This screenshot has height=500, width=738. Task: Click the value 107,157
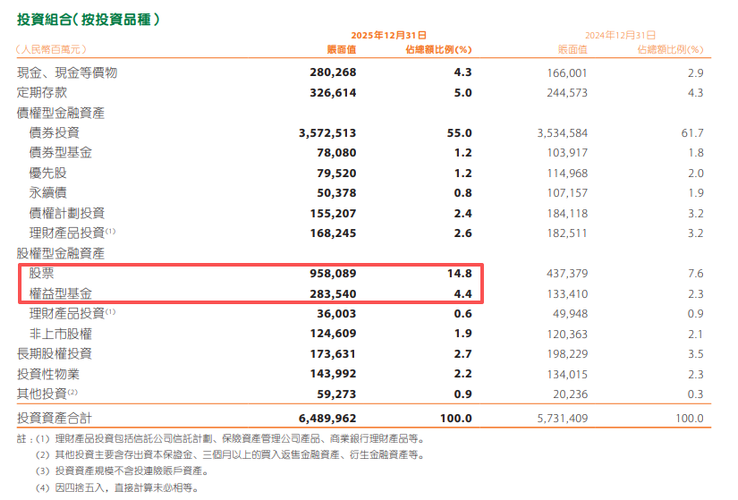coord(567,193)
